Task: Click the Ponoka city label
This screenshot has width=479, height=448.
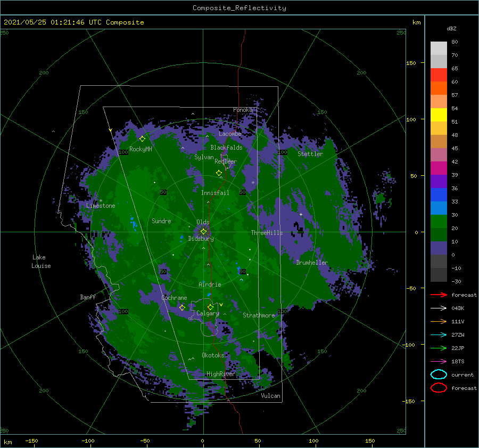Action: point(243,110)
